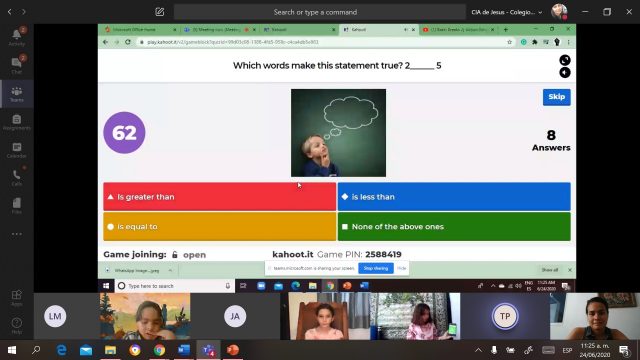The image size is (640, 360).
Task: Select the Teams tab in the sidebar
Action: (x=17, y=93)
